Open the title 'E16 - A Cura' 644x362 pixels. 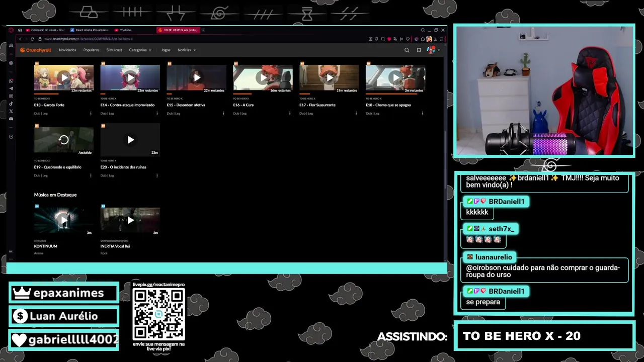[x=244, y=105]
